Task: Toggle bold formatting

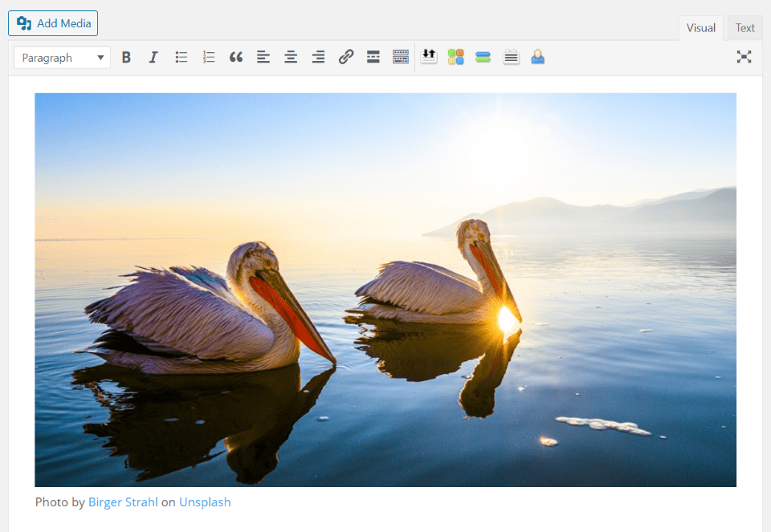Action: (126, 57)
